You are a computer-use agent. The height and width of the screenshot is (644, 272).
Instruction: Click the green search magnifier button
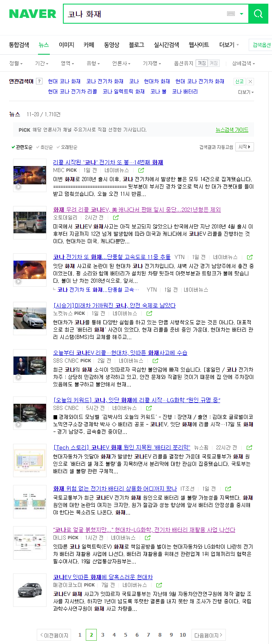tap(258, 14)
